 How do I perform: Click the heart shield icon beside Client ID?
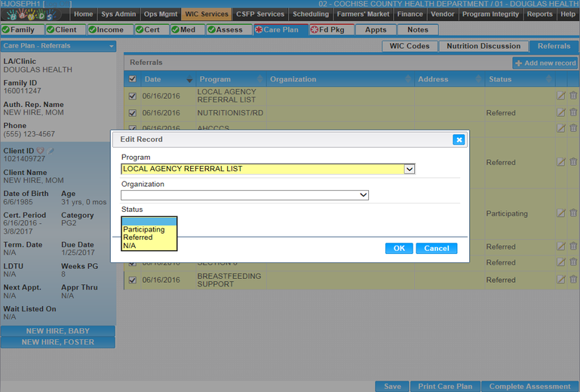41,150
